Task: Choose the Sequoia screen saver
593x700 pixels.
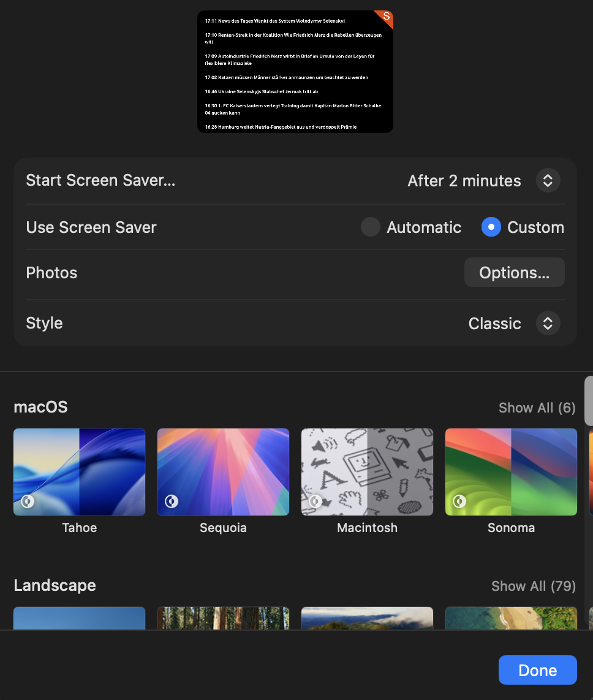Action: coord(223,471)
